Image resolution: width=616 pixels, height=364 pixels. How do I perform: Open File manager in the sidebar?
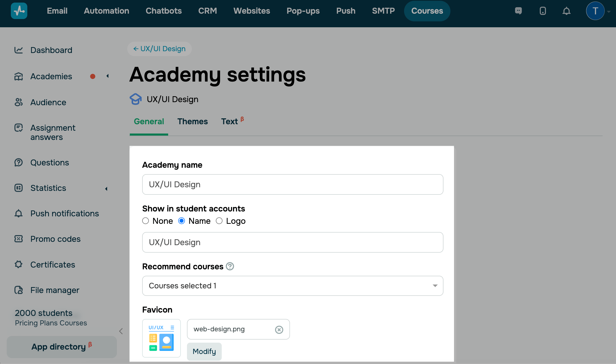pyautogui.click(x=55, y=290)
